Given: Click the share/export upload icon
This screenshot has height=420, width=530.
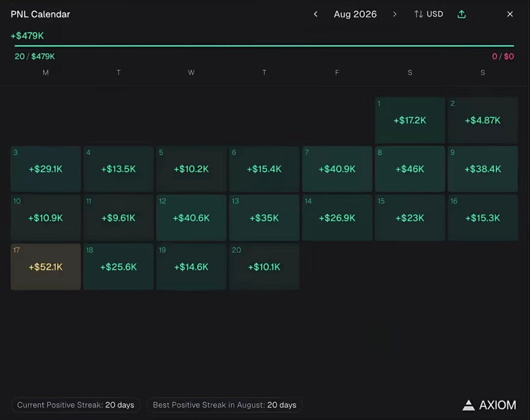Looking at the screenshot, I should (462, 14).
